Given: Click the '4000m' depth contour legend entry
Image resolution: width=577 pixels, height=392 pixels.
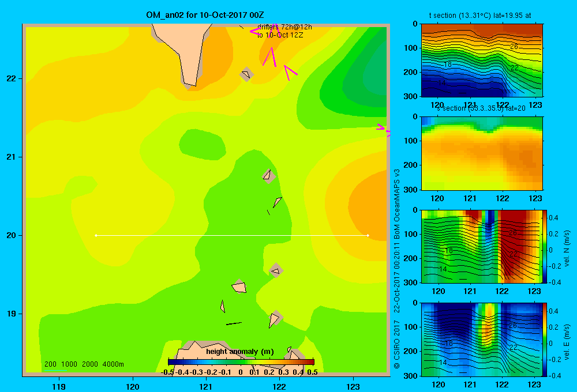Looking at the screenshot, I should [x=113, y=364].
